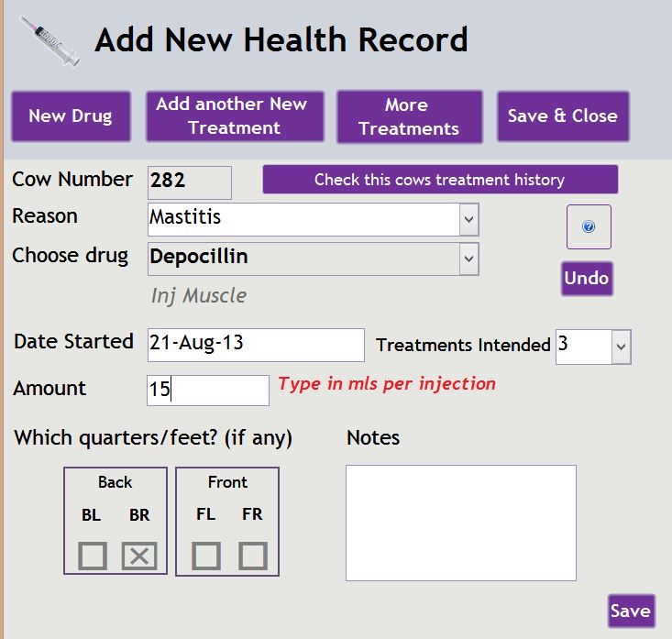Open the Choose drug dropdown arrow

(x=468, y=259)
